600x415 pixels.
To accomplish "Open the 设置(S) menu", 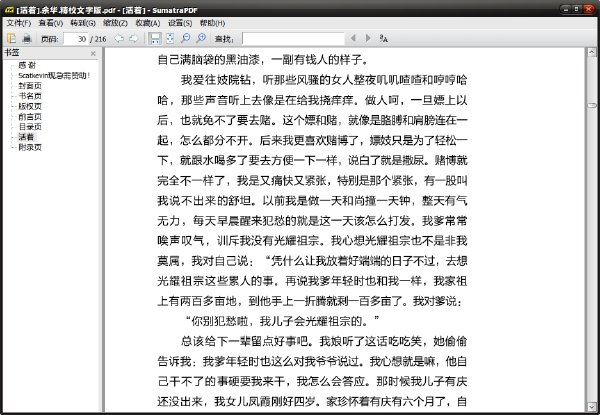I will (x=180, y=23).
